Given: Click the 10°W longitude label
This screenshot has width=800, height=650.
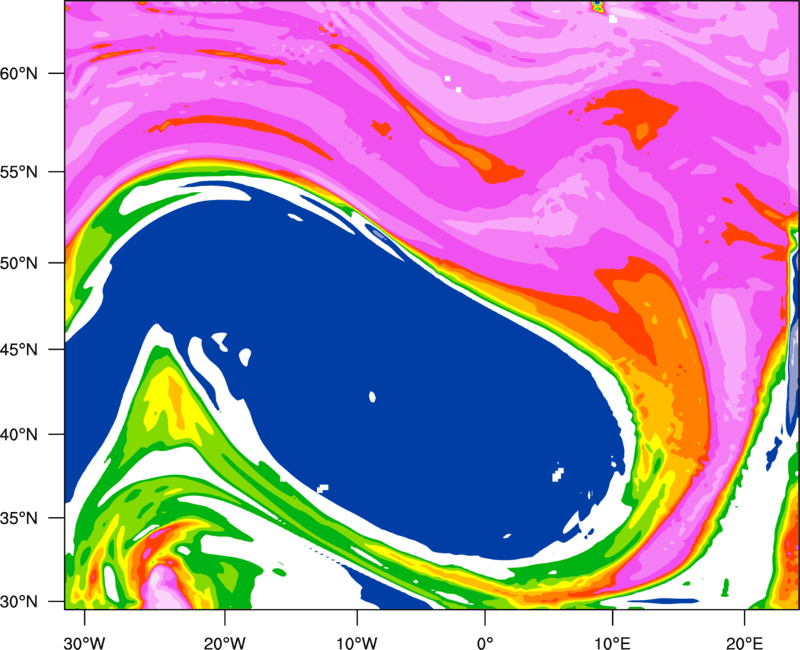Looking at the screenshot, I should [356, 643].
